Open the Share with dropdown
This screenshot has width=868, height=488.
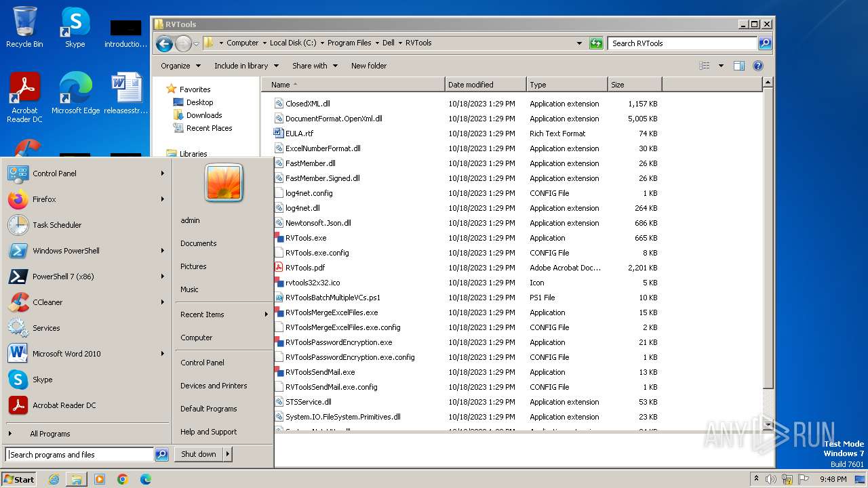point(315,66)
